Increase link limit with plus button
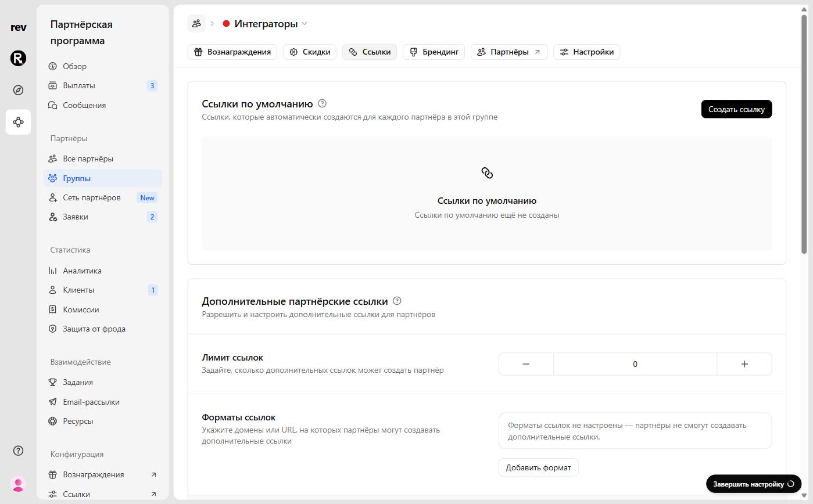 coord(744,364)
